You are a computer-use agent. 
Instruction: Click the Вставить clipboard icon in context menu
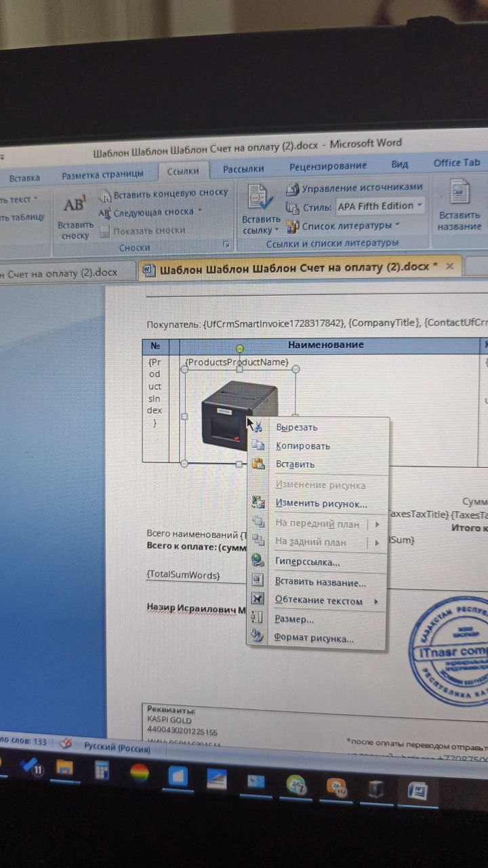[x=258, y=464]
